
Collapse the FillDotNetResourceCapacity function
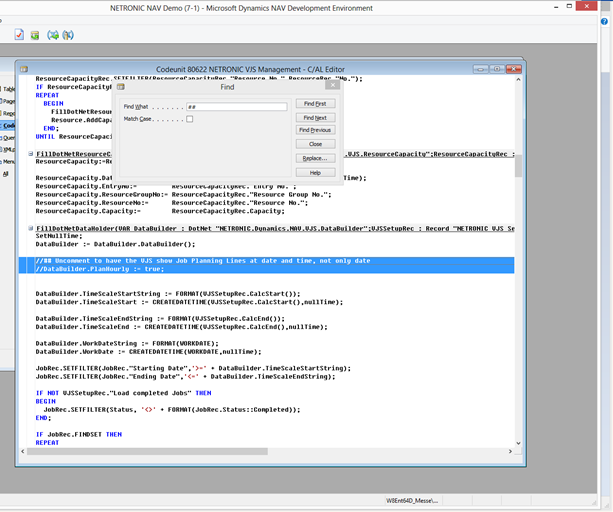click(30, 154)
